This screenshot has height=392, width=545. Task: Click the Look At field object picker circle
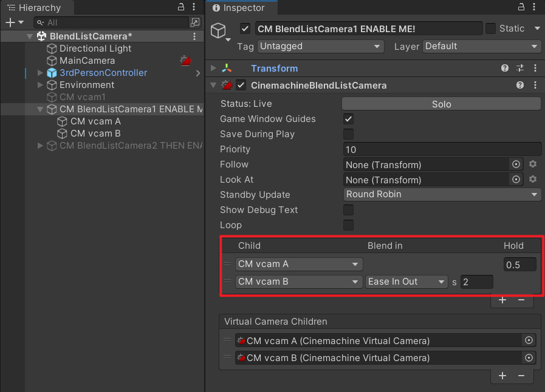coord(516,179)
